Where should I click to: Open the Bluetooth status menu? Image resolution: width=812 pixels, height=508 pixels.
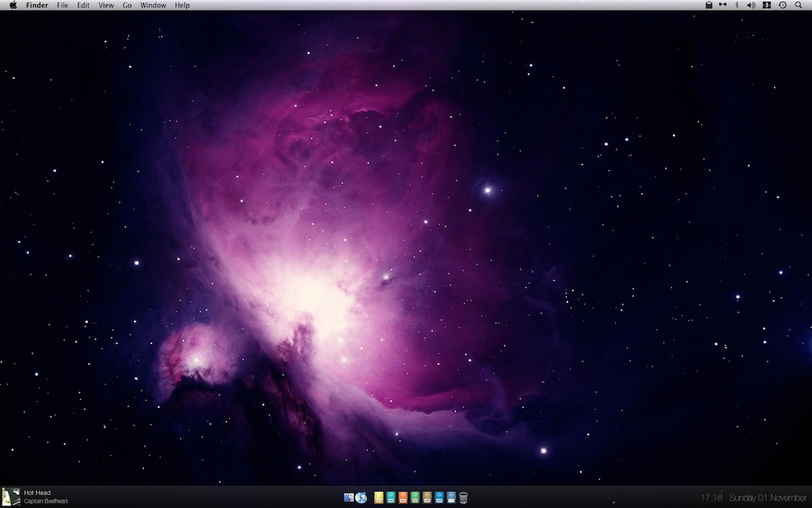[x=737, y=5]
